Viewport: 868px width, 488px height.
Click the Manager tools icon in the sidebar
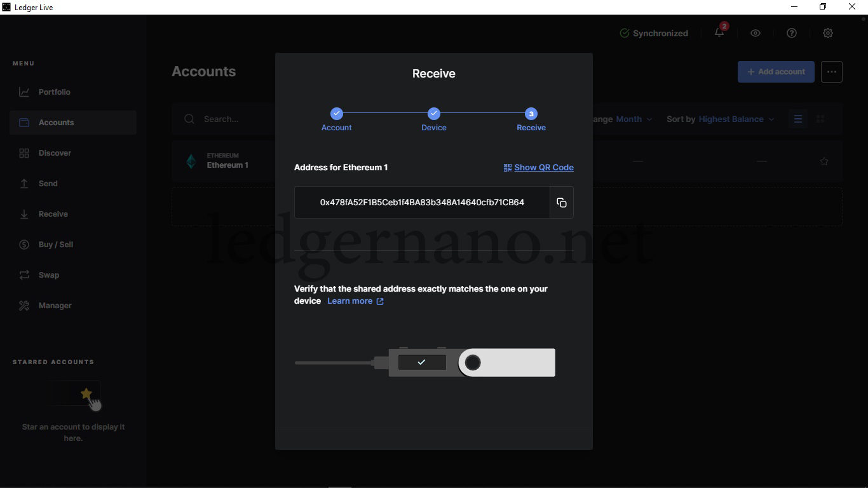[x=24, y=306]
